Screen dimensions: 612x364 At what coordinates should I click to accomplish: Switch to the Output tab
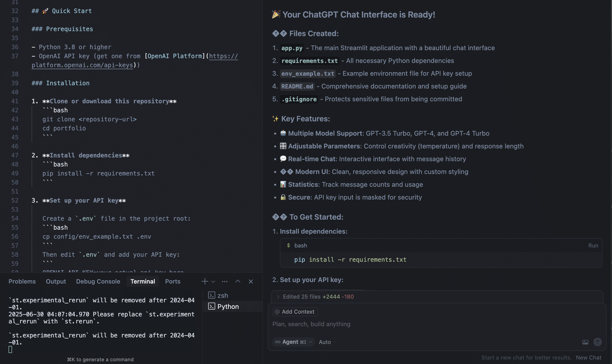click(56, 281)
